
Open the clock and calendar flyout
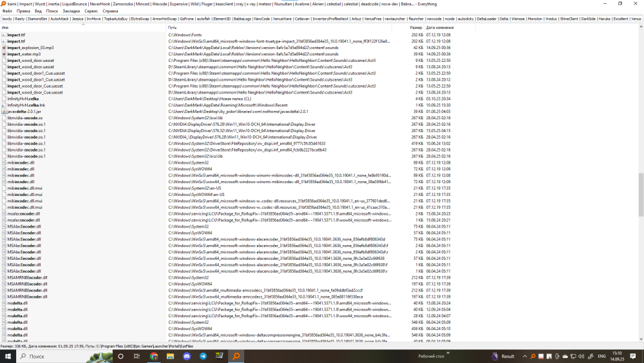[x=618, y=356]
